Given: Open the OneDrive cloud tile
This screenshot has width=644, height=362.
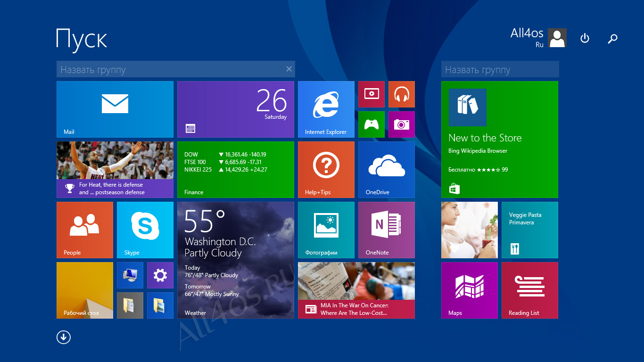Looking at the screenshot, I should 387,170.
